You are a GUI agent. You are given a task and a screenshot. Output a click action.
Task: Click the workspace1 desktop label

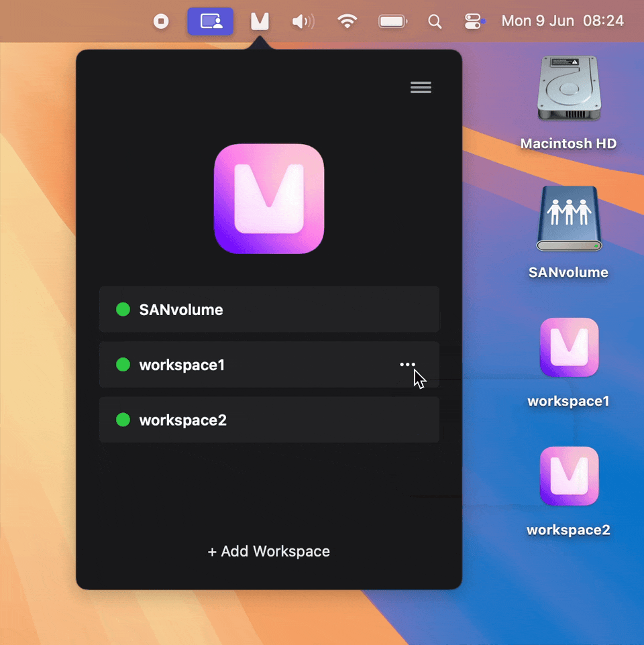pos(568,401)
